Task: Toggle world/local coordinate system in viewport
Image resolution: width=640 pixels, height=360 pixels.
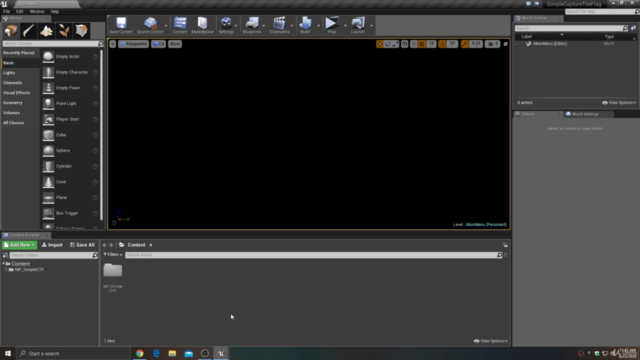Action: click(404, 44)
